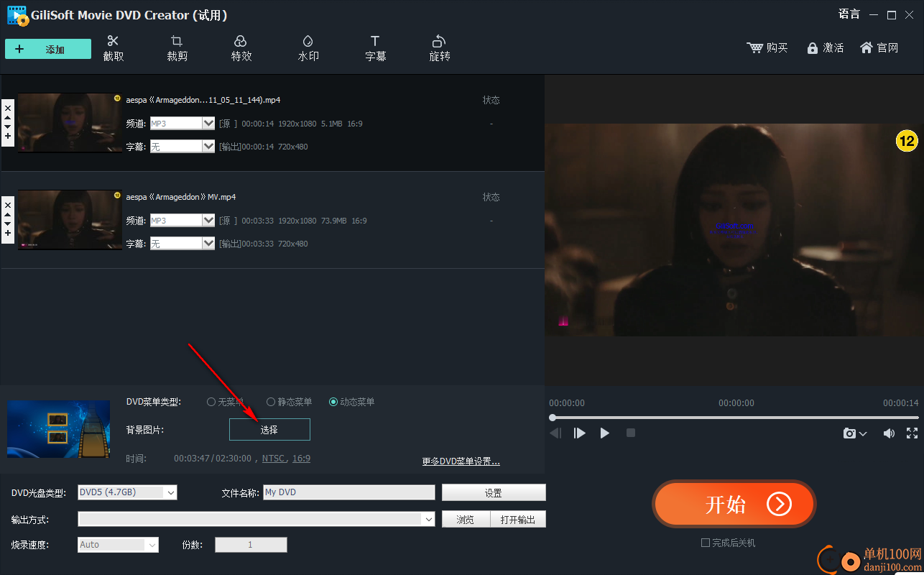The width and height of the screenshot is (924, 575).
Task: Move the first video down in the list
Action: [8, 126]
